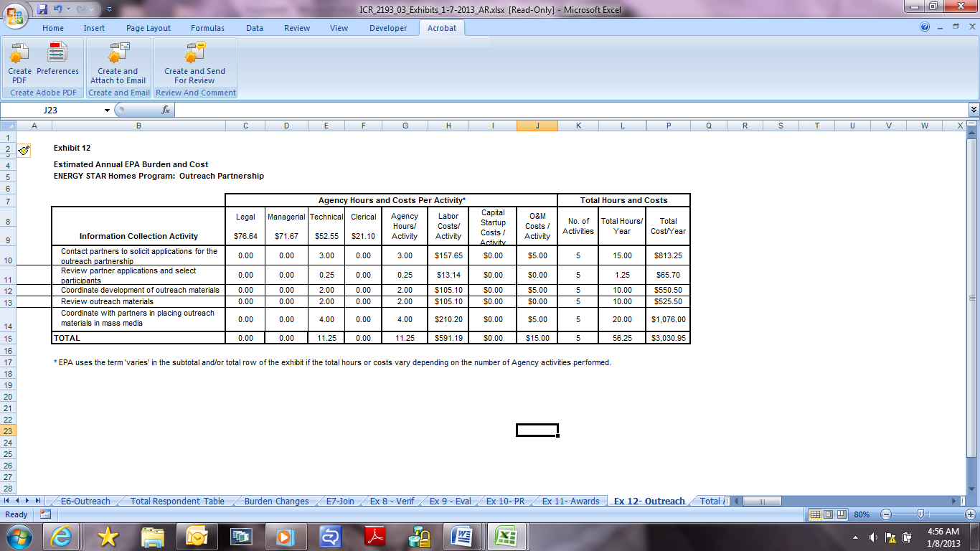Jump to last sheet tab arrow
Screen dimensions: 980x551
(39, 501)
